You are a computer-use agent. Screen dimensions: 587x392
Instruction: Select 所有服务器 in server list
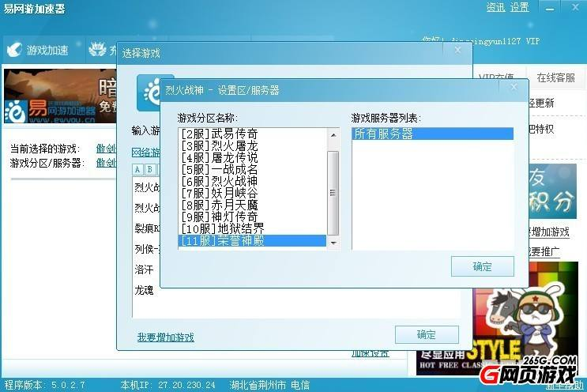[x=432, y=134]
